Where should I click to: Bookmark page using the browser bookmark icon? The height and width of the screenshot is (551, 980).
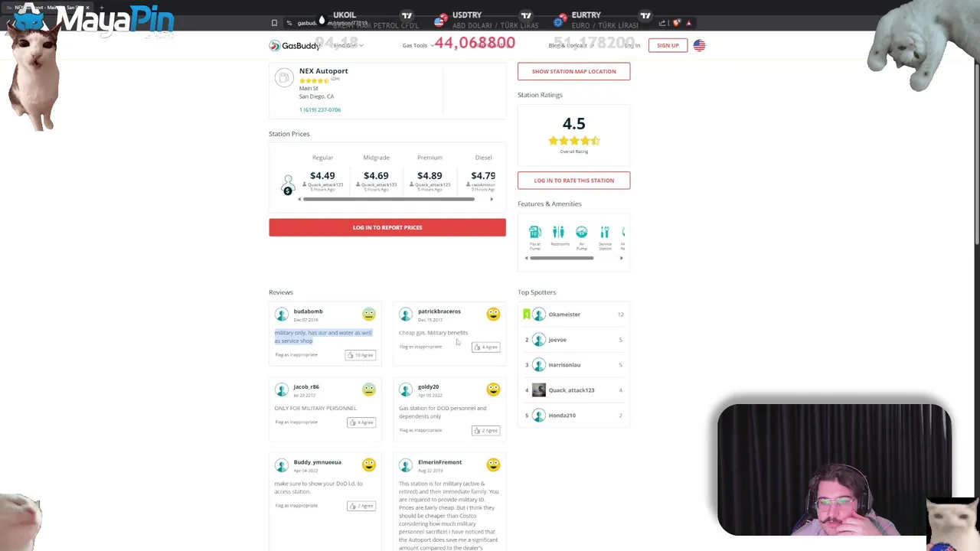pos(274,23)
